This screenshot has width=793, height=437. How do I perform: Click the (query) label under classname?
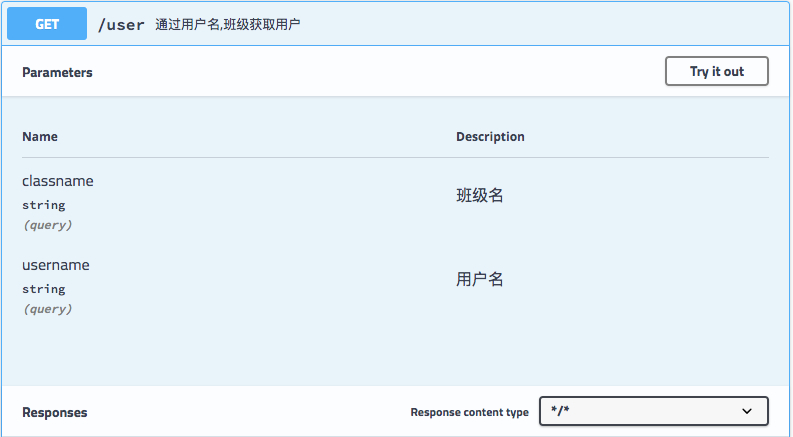[47, 225]
